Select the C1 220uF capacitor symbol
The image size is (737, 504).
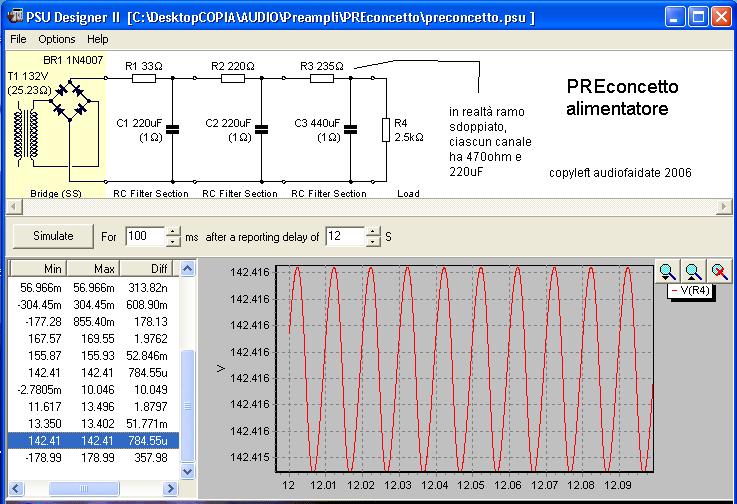click(x=172, y=130)
